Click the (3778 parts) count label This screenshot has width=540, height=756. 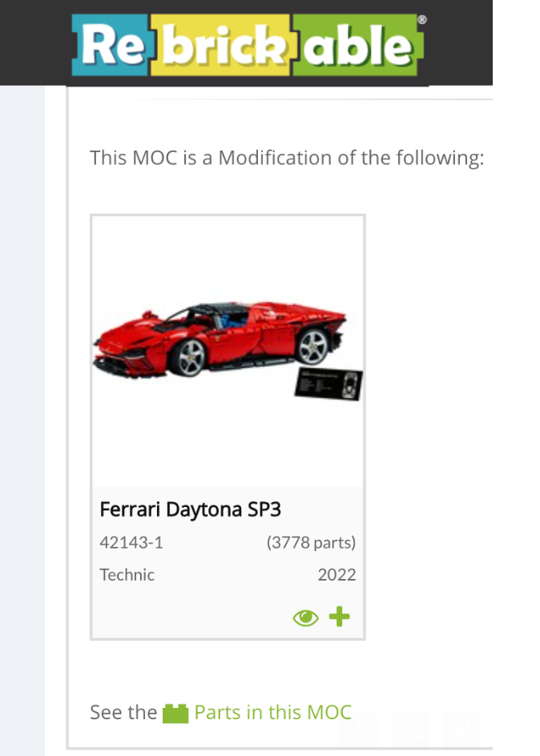[x=311, y=543]
